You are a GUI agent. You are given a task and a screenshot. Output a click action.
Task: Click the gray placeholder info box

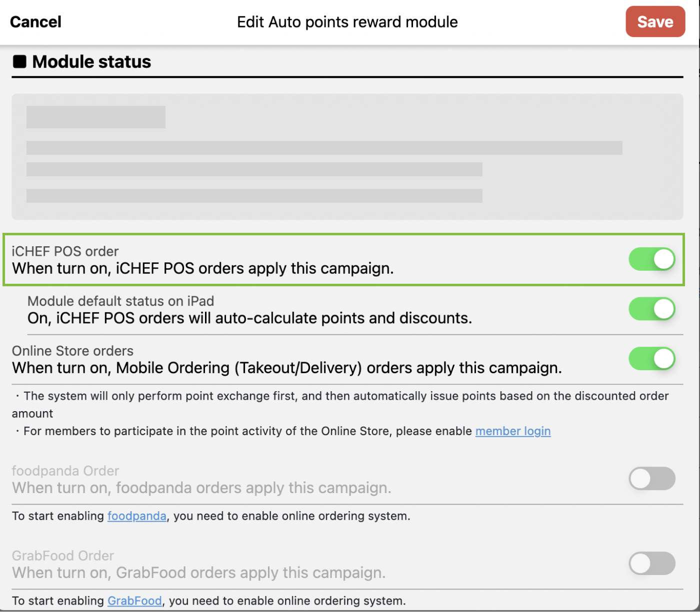[x=347, y=157]
